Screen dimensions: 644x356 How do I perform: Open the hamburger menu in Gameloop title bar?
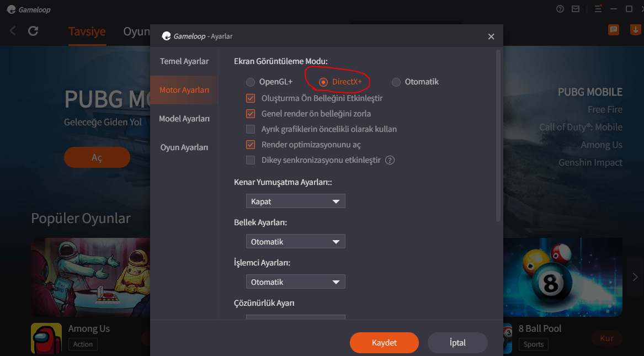click(x=598, y=9)
